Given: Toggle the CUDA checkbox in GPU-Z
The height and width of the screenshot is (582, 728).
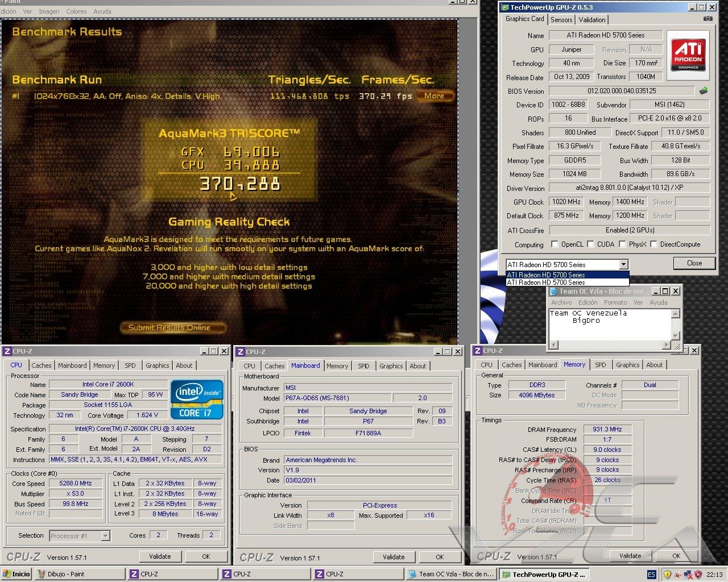Looking at the screenshot, I should 591,244.
